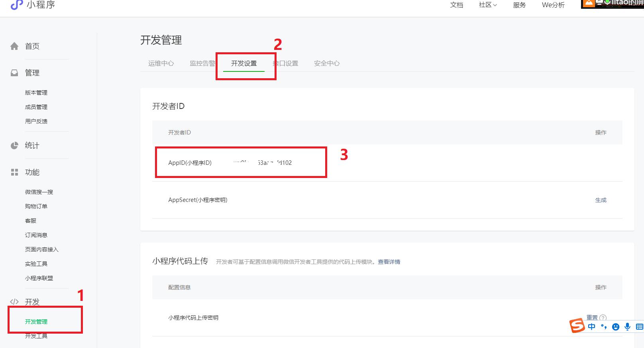The width and height of the screenshot is (644, 348).
Task: Open 版本管理 in the sidebar
Action: coord(36,93)
